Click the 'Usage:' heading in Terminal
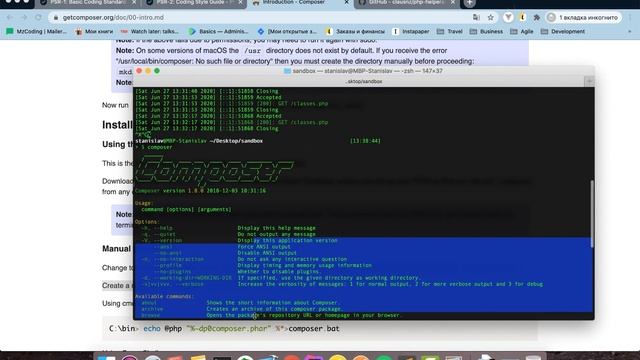 pyautogui.click(x=144, y=203)
